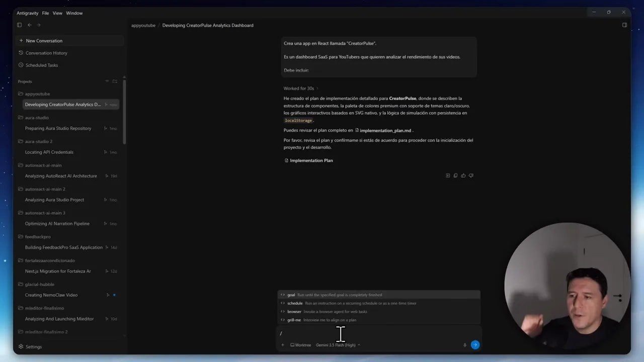Image resolution: width=644 pixels, height=362 pixels.
Task: Click branch icon on Building FeedbackPro row
Action: [x=107, y=247]
